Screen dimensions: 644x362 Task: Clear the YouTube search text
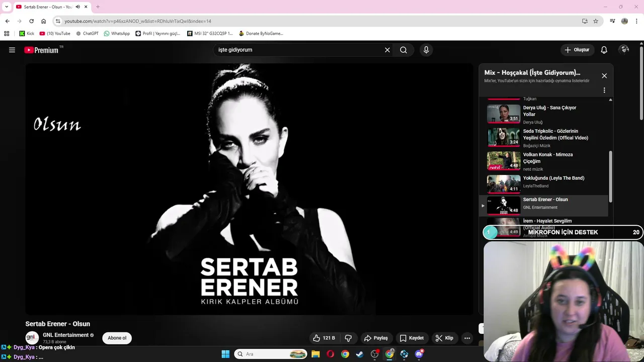pyautogui.click(x=387, y=50)
